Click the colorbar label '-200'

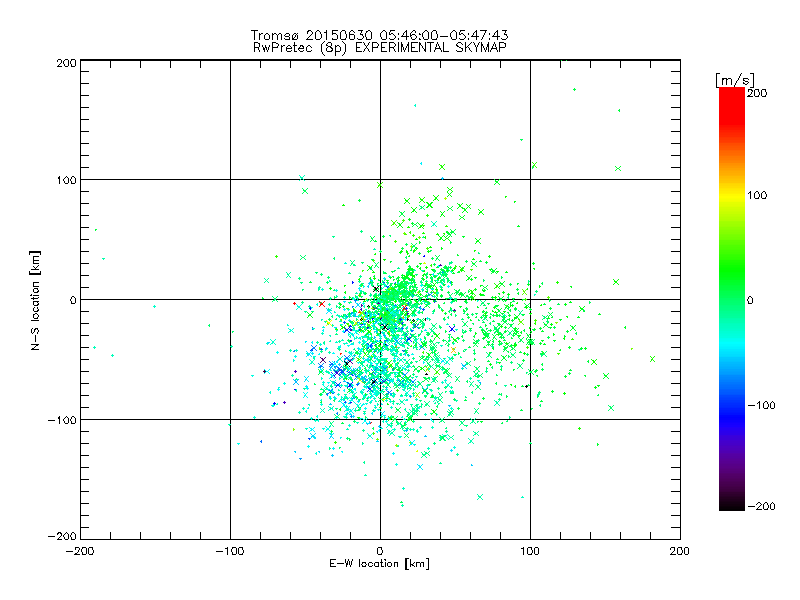(x=761, y=506)
